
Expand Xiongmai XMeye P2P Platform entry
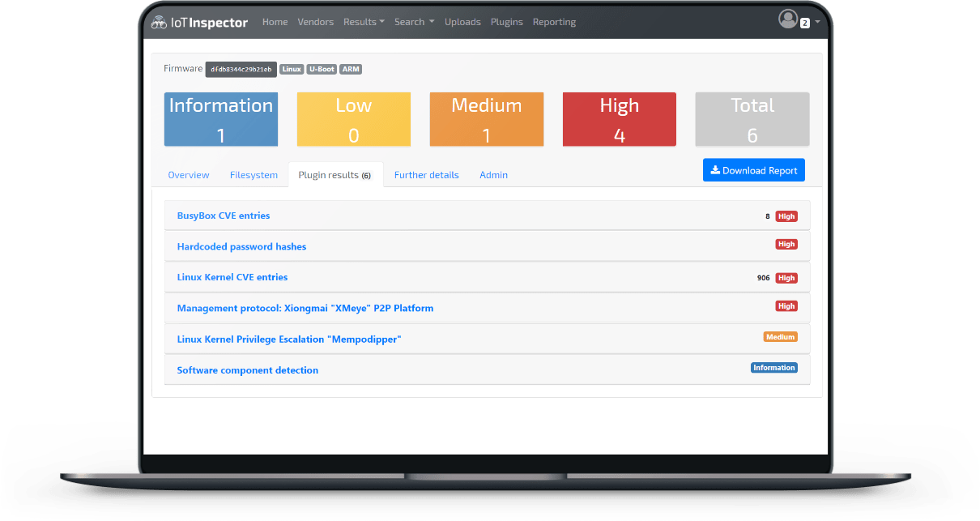point(305,308)
